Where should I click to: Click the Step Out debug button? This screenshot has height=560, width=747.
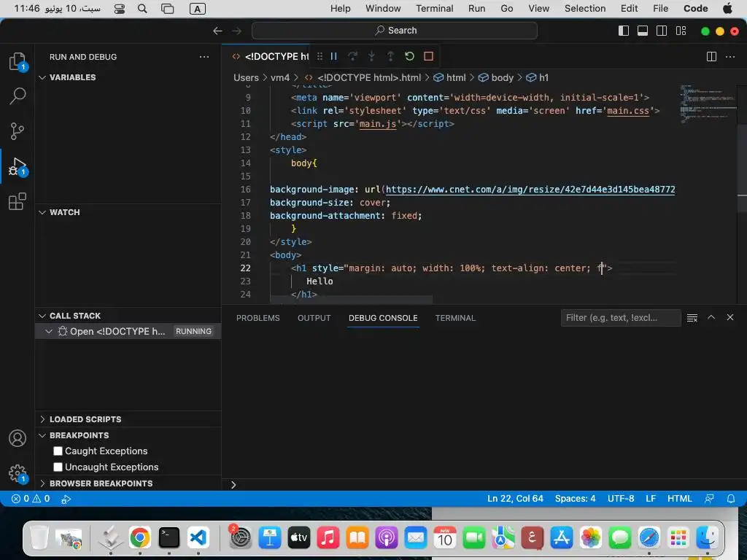390,56
